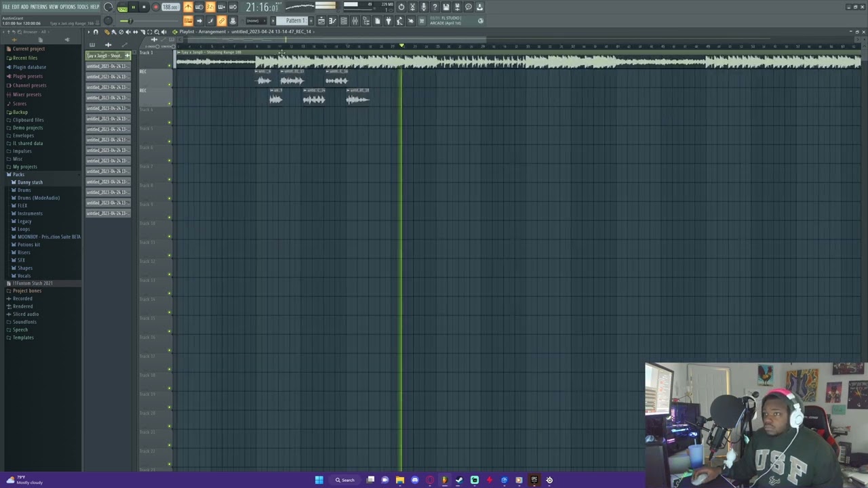Expand Channel presets folder
Image resolution: width=868 pixels, height=488 pixels.
click(x=29, y=85)
